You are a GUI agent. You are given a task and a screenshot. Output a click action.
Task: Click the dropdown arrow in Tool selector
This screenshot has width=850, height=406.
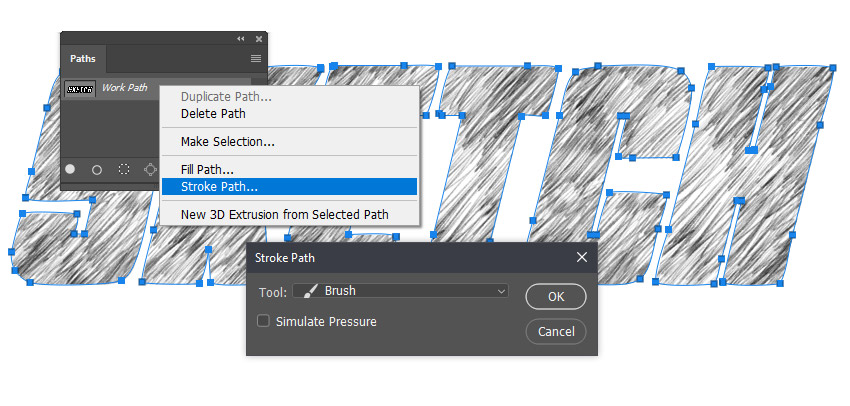tap(501, 292)
